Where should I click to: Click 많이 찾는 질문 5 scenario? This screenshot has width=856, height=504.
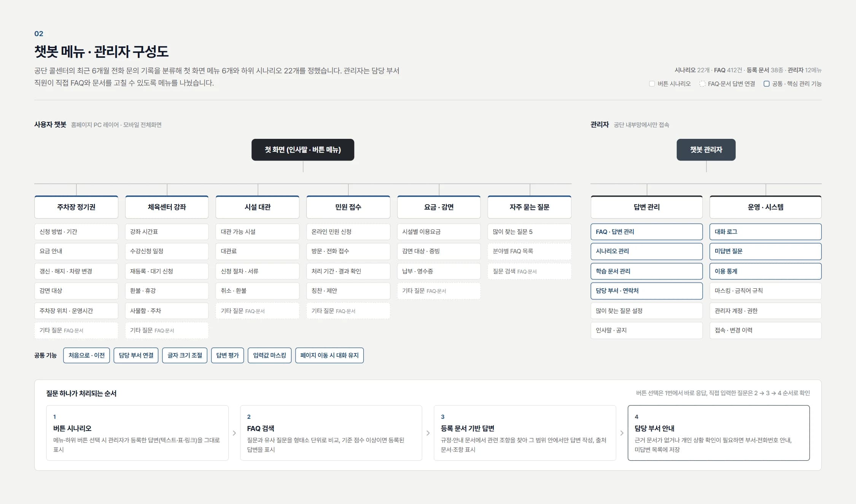[530, 232]
